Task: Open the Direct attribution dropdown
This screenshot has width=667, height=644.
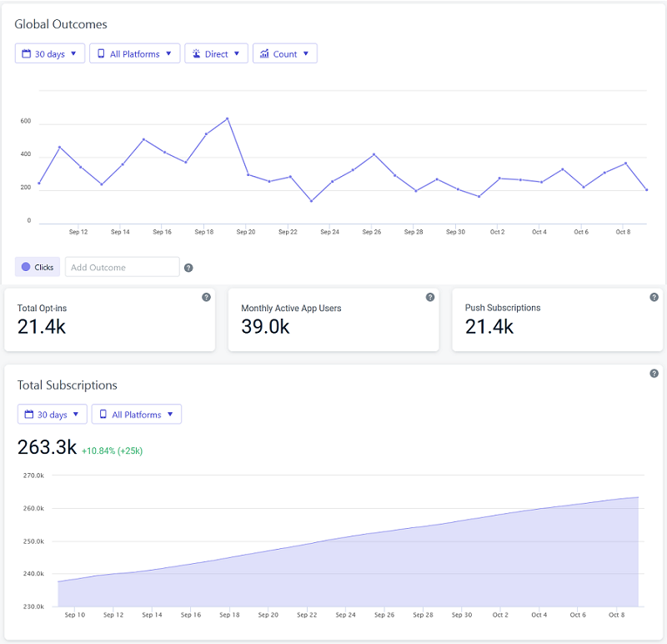Action: click(x=216, y=54)
